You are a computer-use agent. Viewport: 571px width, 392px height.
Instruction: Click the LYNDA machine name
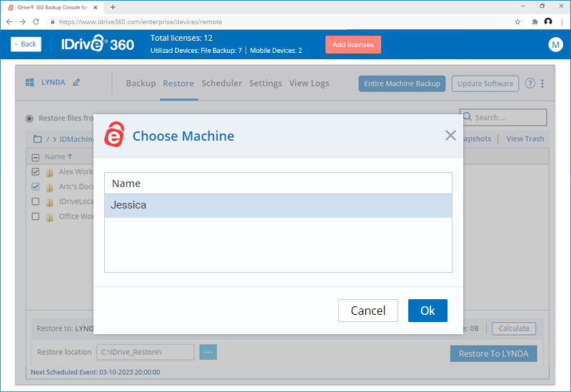click(x=53, y=82)
